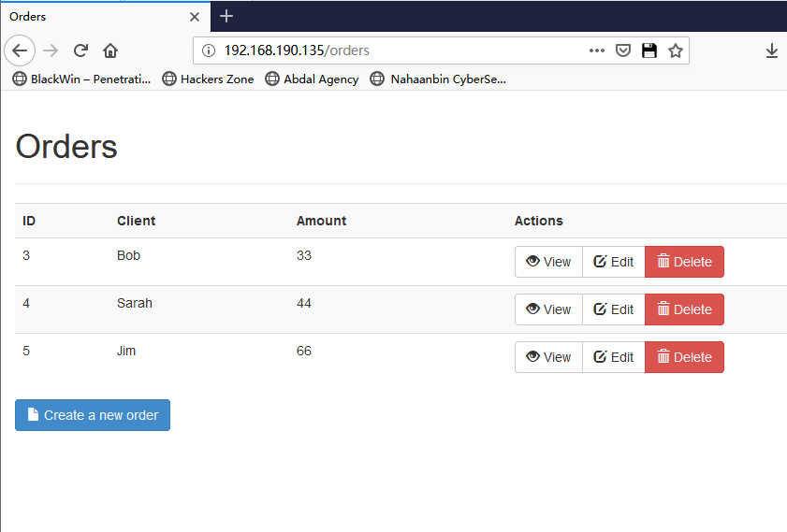This screenshot has height=532, width=787.
Task: Click amount value 66
Action: [x=304, y=351]
